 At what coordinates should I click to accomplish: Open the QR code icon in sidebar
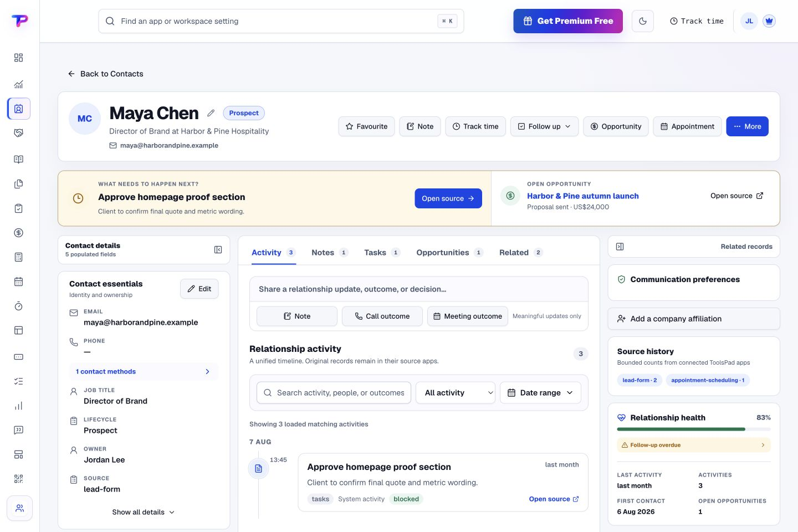tap(18, 479)
